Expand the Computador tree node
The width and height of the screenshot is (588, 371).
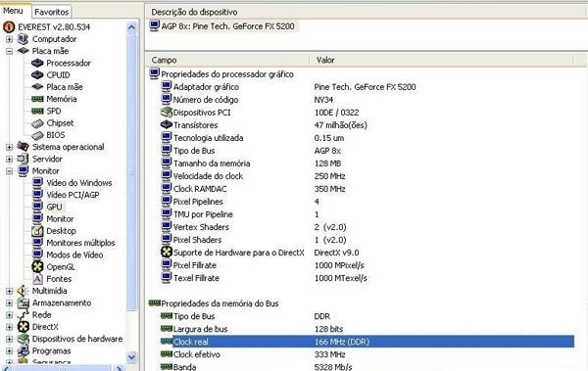[10, 39]
